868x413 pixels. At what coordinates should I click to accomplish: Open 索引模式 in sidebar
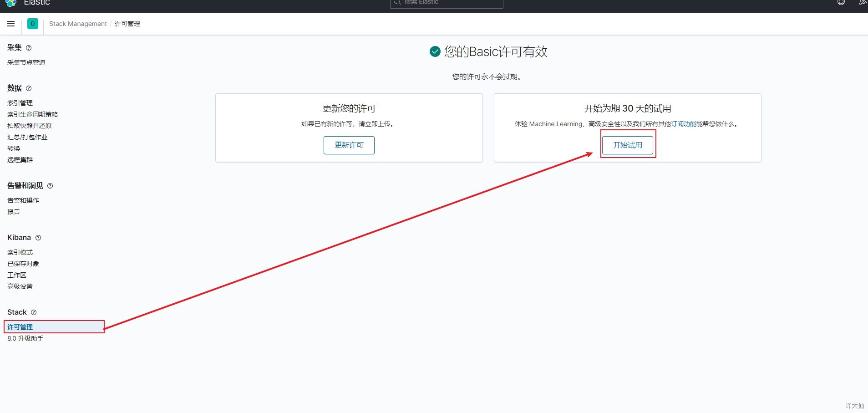coord(20,252)
